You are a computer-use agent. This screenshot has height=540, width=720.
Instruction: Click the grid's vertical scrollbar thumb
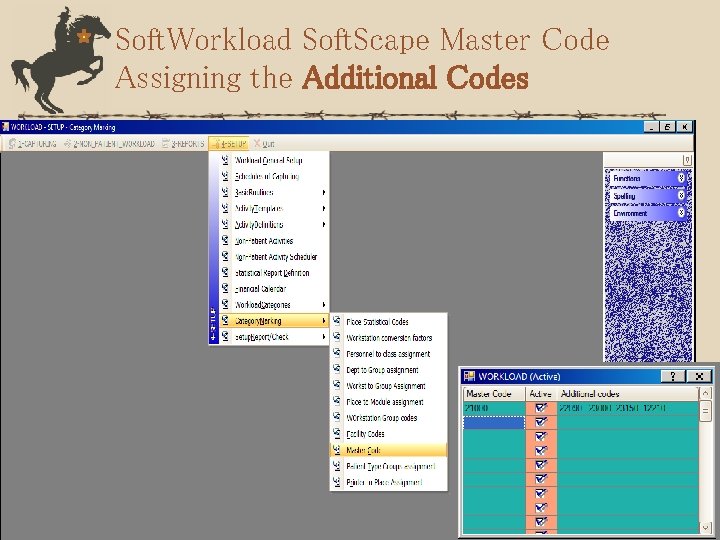(x=705, y=410)
